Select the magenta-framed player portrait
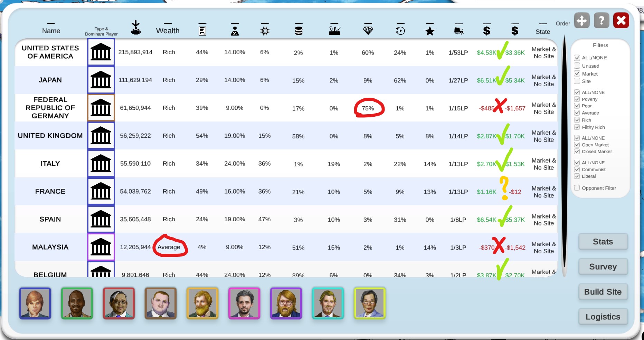Image resolution: width=644 pixels, height=340 pixels. coord(244,303)
